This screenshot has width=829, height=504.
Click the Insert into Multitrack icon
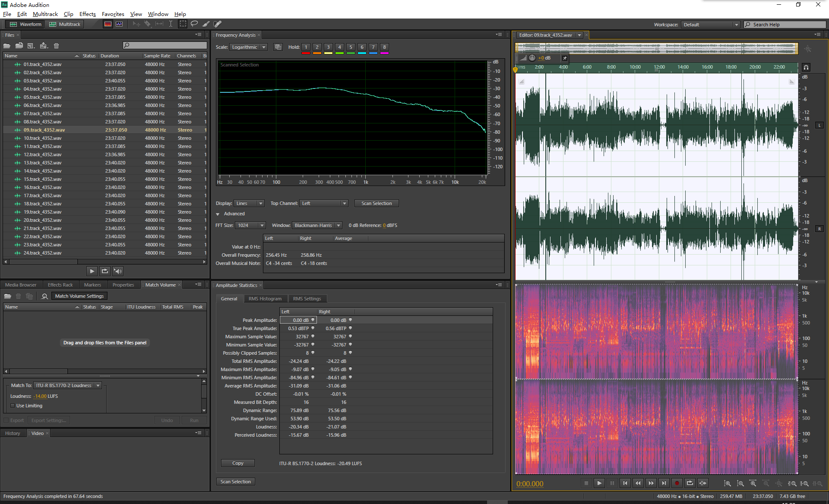pyautogui.click(x=44, y=46)
